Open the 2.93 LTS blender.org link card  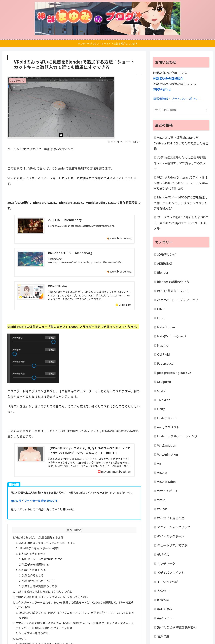pyautogui.click(x=74, y=229)
